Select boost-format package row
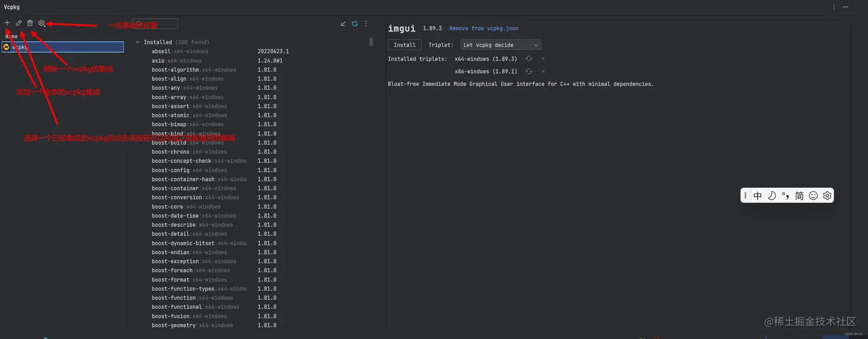Screen dimensions: 868x339 point(189,280)
